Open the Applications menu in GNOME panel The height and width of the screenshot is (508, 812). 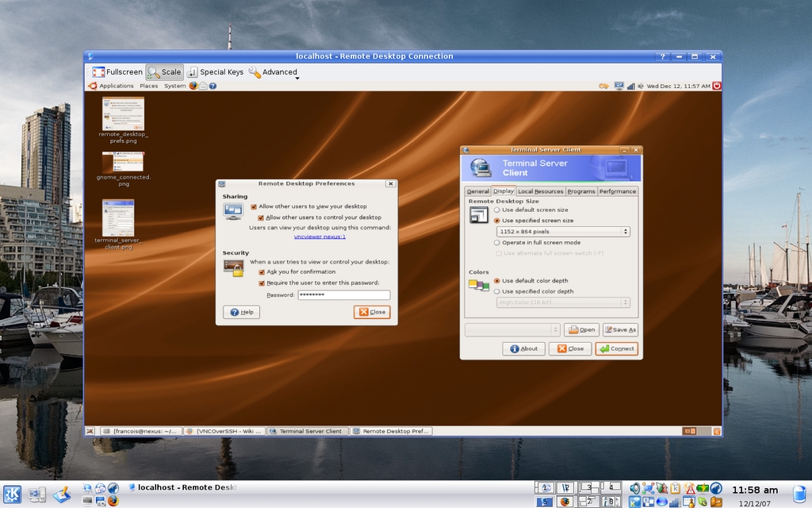pyautogui.click(x=116, y=86)
